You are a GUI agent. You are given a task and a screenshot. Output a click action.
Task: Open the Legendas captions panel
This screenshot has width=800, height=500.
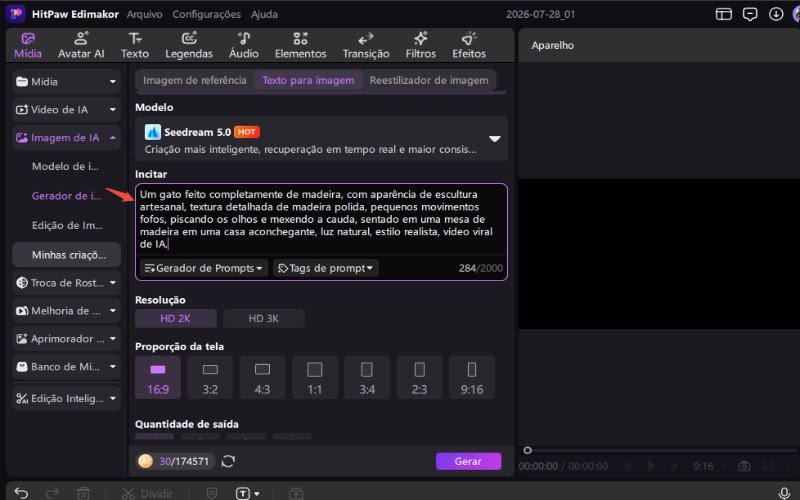pos(189,45)
